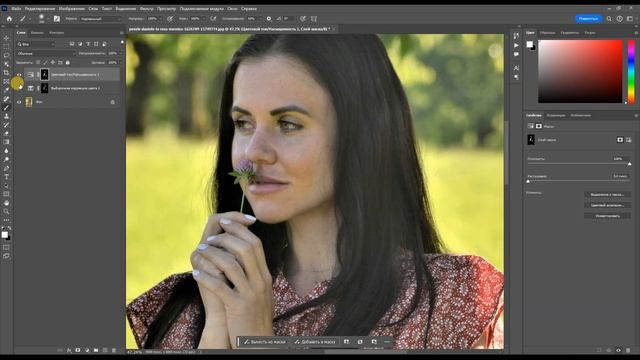Open symmetry paint options icon
Image resolution: width=640 pixels, height=360 pixels.
pyautogui.click(x=314, y=19)
